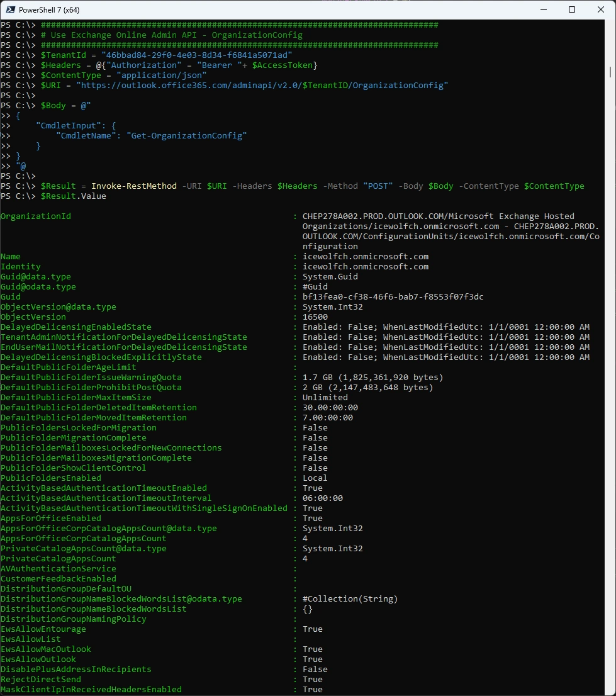The height and width of the screenshot is (696, 616).
Task: Click the Invoke-RestMethod command text
Action: click(133, 186)
